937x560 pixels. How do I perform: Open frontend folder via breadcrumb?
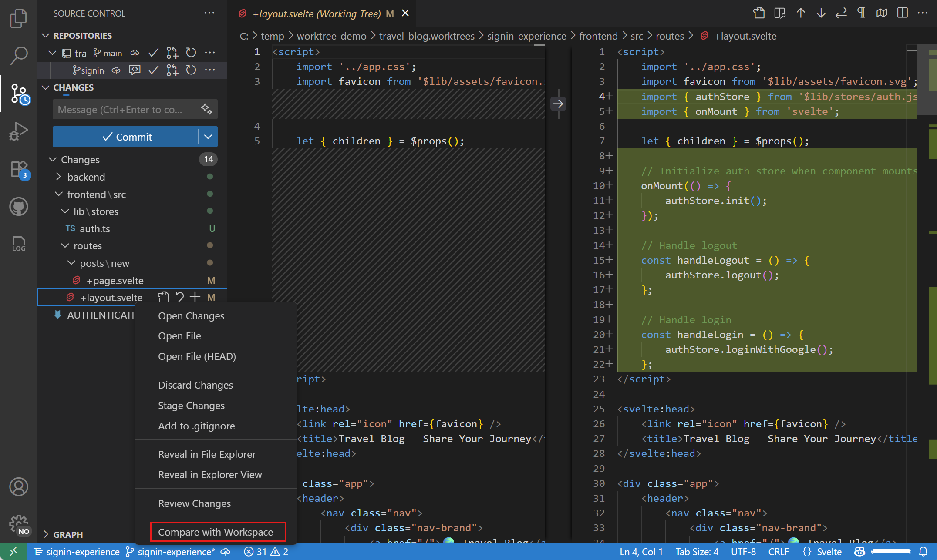(x=599, y=36)
